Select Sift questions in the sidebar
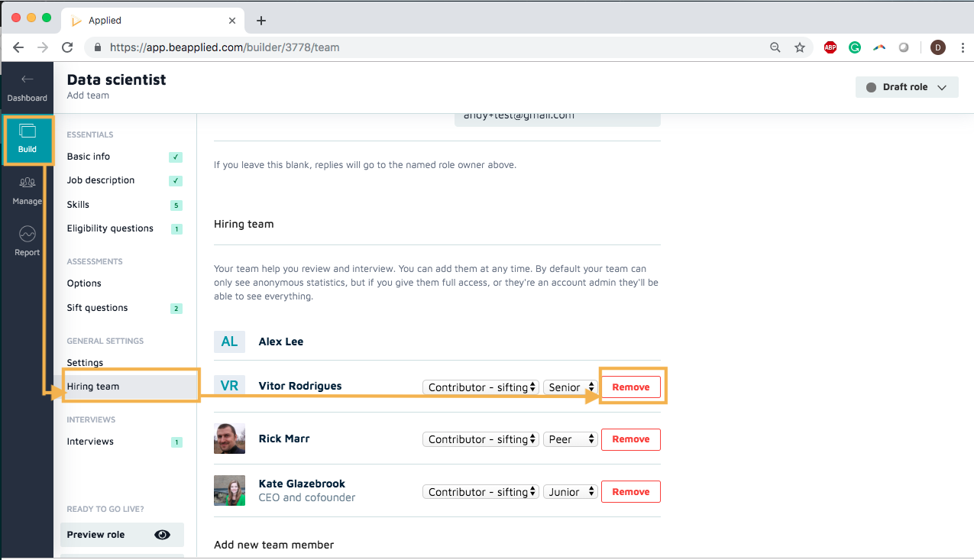The width and height of the screenshot is (974, 560). 97,308
